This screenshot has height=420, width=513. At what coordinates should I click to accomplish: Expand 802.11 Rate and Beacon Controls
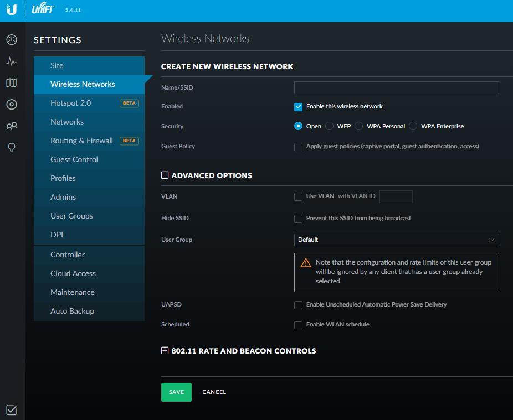[165, 351]
